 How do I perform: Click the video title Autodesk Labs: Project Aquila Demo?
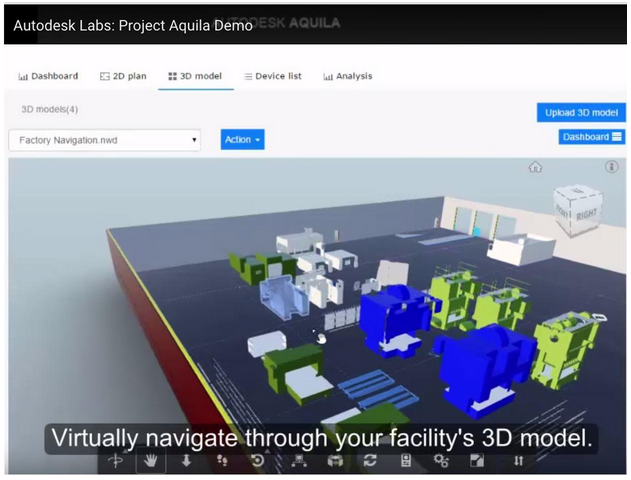point(133,25)
